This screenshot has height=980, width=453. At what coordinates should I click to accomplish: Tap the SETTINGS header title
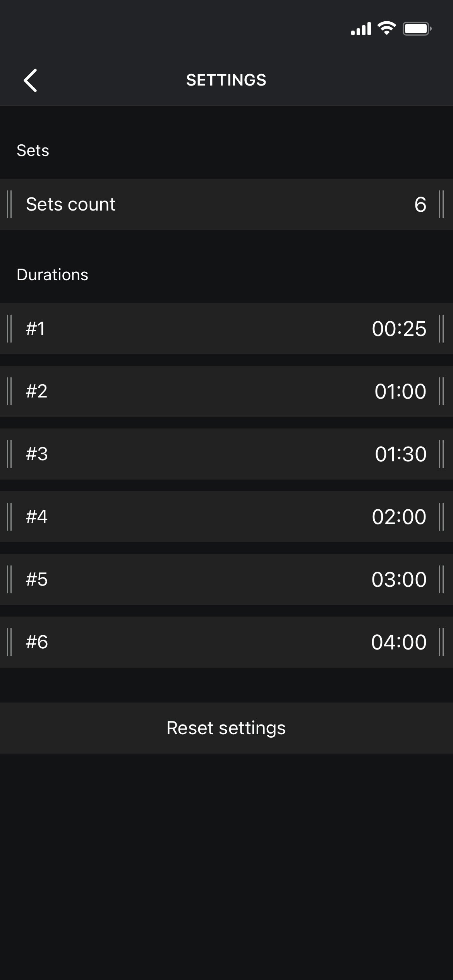pyautogui.click(x=226, y=80)
